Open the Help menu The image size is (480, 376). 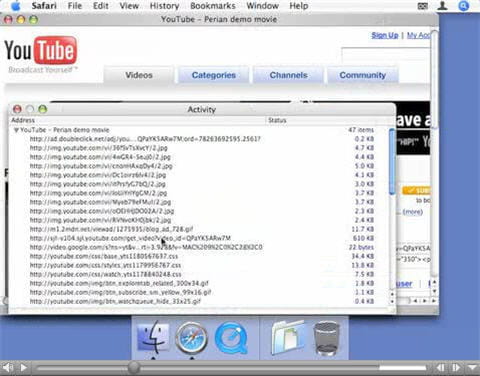tap(298, 6)
